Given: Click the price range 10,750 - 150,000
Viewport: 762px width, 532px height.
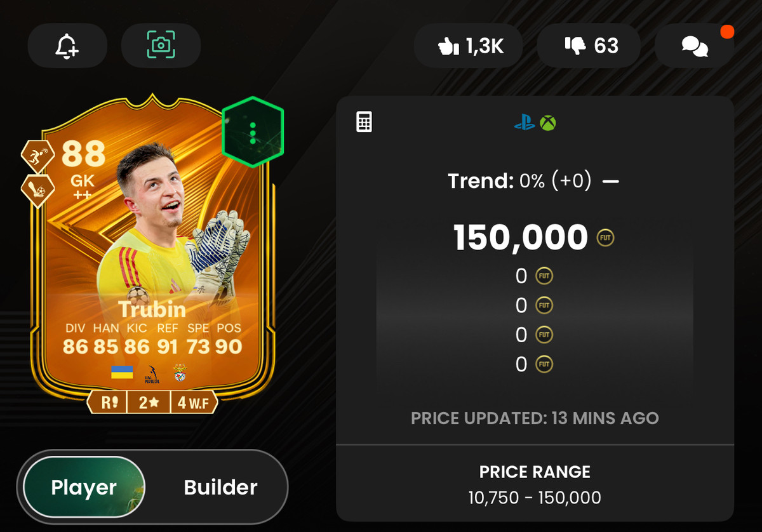Looking at the screenshot, I should [x=535, y=498].
